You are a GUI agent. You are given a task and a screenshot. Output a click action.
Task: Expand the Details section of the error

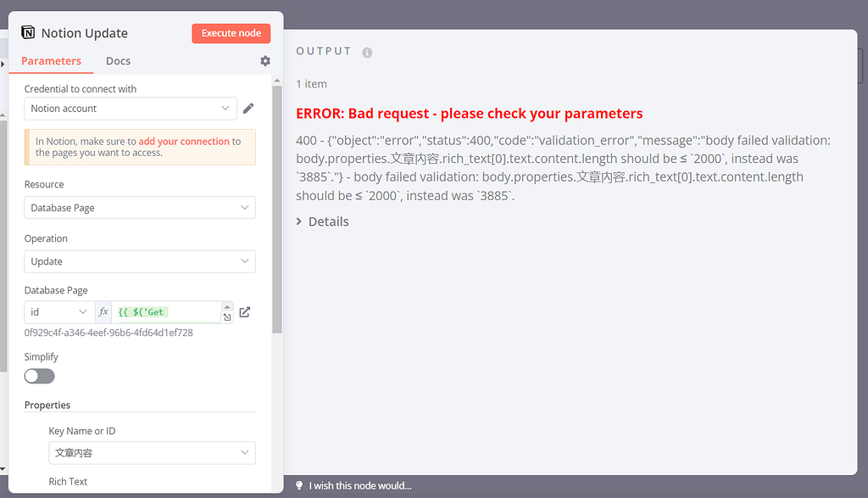tap(323, 221)
